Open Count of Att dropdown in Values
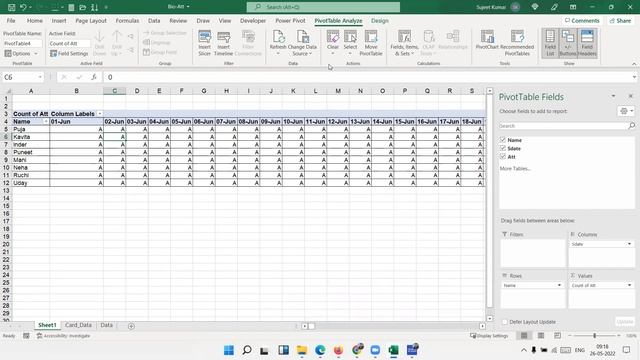640x360 pixels. tap(629, 285)
